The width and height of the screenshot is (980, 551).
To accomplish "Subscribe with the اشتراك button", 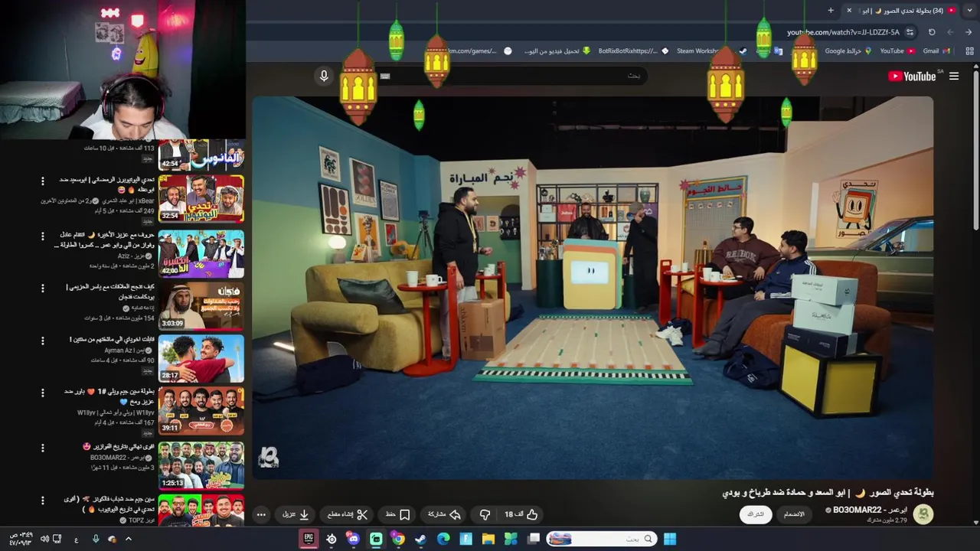I will (756, 514).
